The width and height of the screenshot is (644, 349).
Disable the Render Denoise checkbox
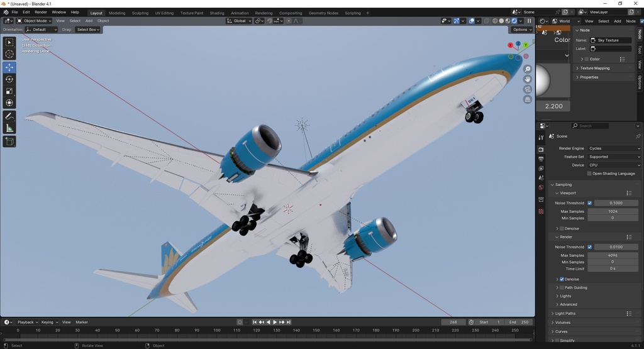[562, 279]
